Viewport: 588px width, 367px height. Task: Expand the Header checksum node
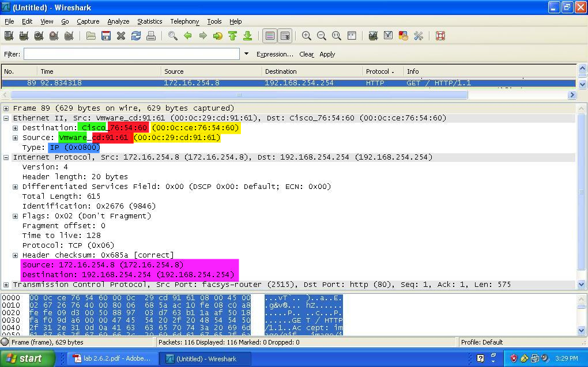pos(16,255)
